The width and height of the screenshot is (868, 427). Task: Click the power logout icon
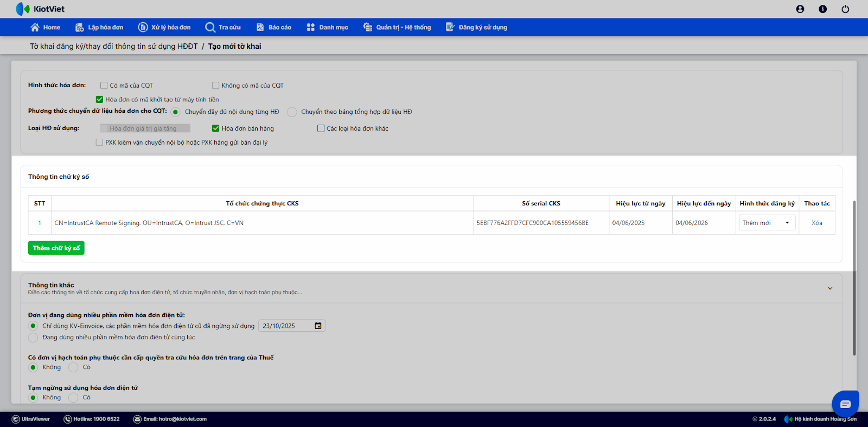point(845,9)
